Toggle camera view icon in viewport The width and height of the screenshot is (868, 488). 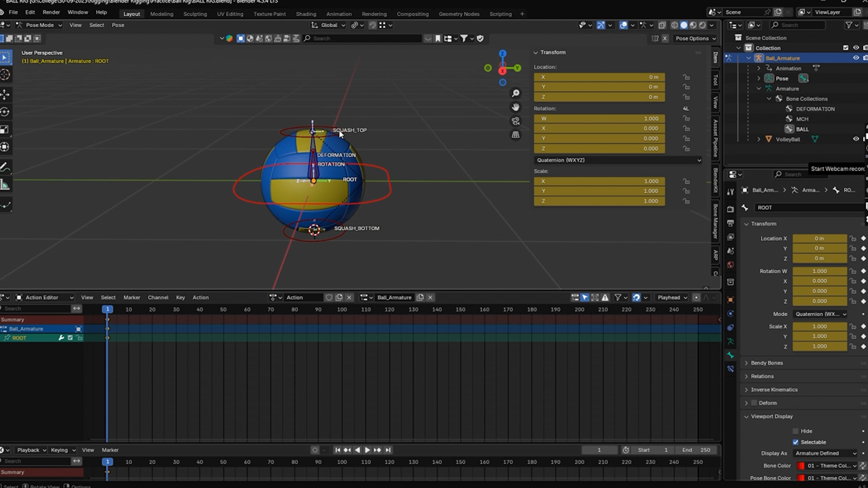point(516,121)
